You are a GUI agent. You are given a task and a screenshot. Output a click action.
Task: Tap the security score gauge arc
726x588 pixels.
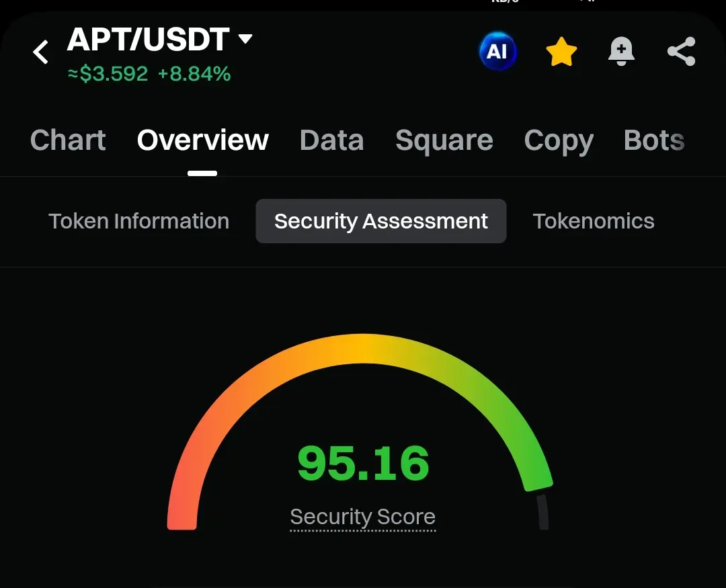[x=362, y=348]
